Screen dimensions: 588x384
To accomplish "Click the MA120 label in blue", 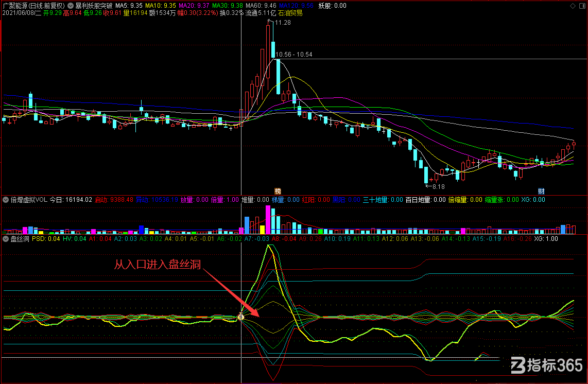I will 296,6.
